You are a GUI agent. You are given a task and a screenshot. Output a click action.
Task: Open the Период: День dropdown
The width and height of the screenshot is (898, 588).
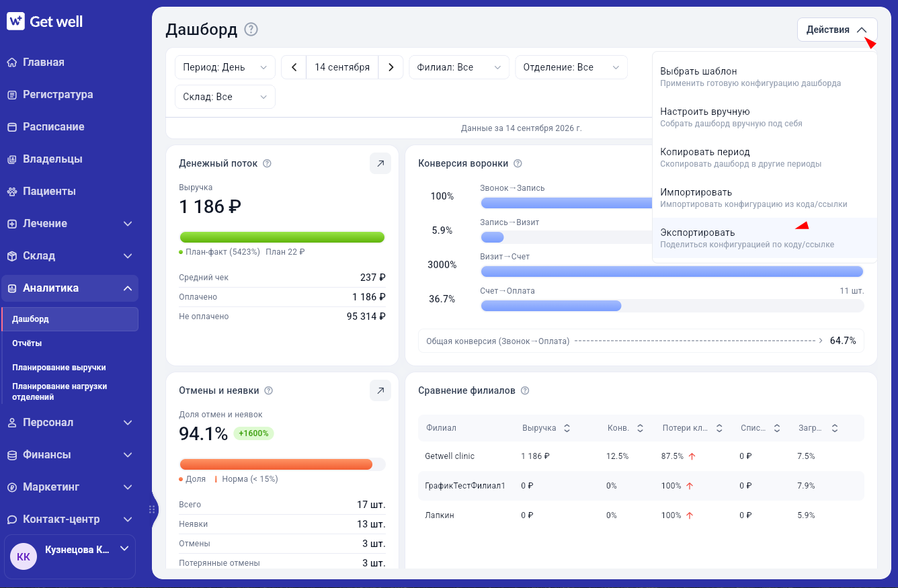pyautogui.click(x=225, y=67)
